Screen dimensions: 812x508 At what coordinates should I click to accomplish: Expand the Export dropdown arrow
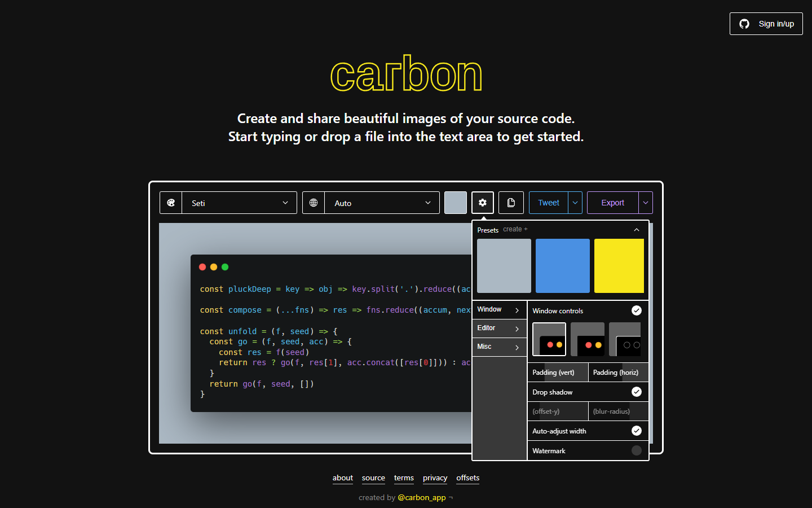pos(646,203)
